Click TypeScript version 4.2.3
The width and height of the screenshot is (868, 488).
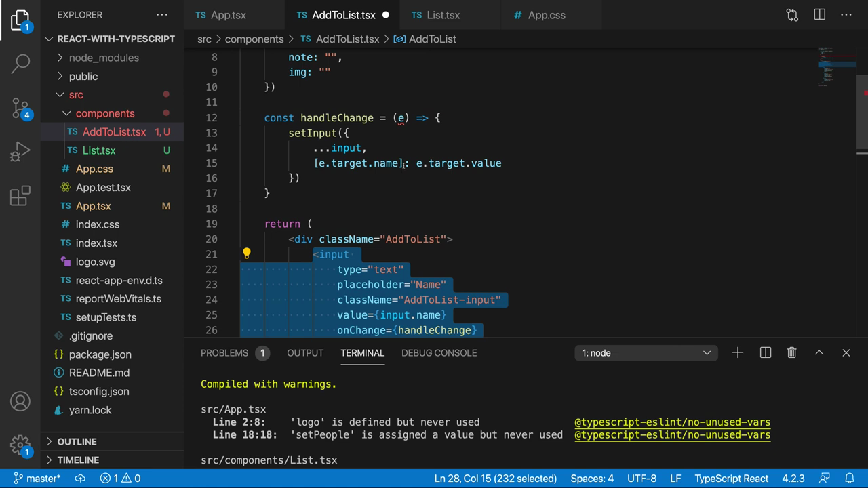click(793, 479)
